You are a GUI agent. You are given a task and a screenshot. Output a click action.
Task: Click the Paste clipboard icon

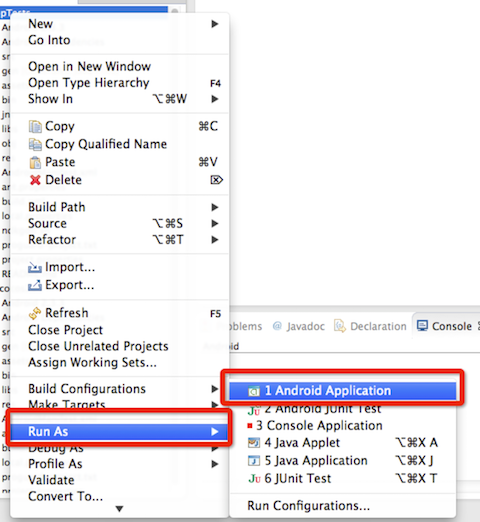coord(35,162)
